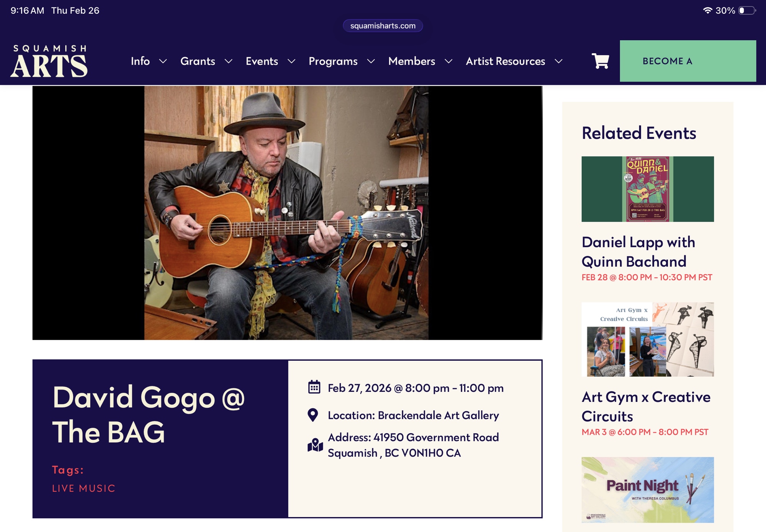Click the Squamish Arts logo
The height and width of the screenshot is (532, 766).
tap(49, 61)
